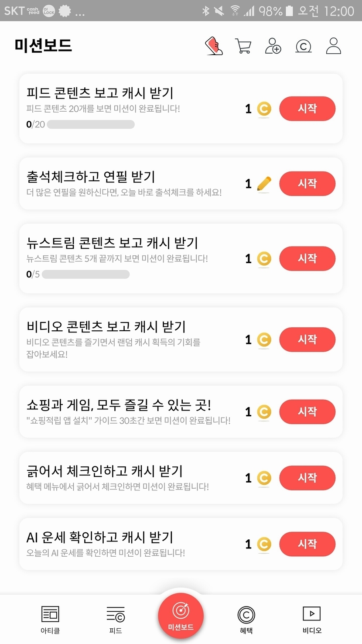Start the 피드 콘텐츠 보고 캐시 받기 mission
Image resolution: width=362 pixels, height=644 pixels.
click(307, 109)
